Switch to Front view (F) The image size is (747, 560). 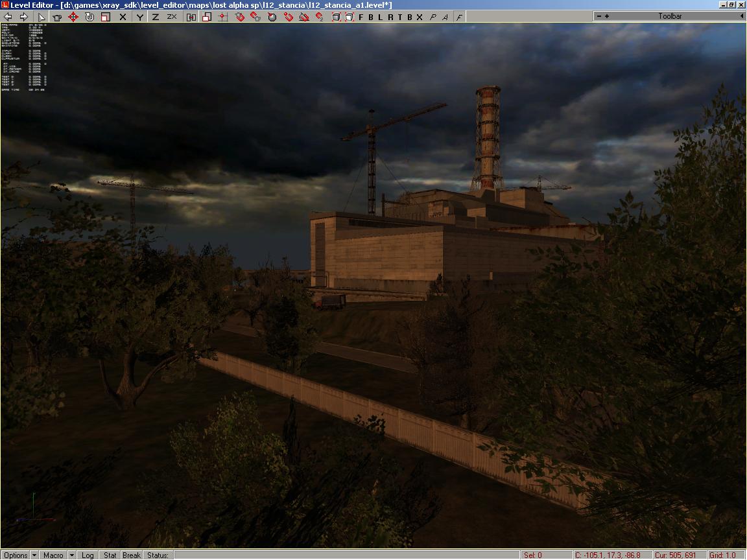point(361,17)
